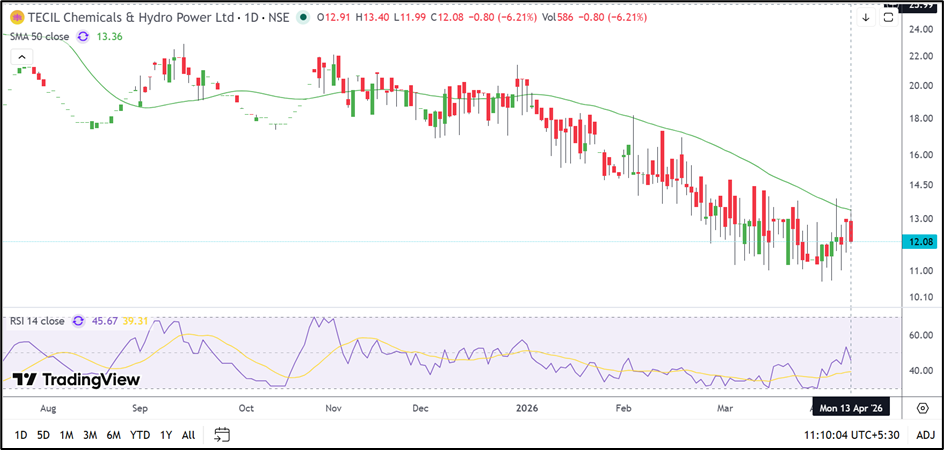Select the 5D time range
Image resolution: width=944 pixels, height=450 pixels.
click(43, 434)
